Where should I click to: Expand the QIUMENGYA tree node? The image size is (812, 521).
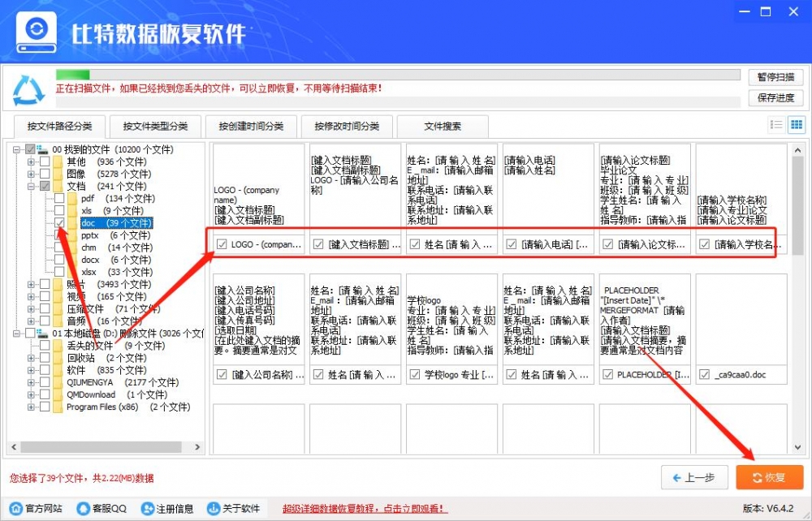click(31, 383)
